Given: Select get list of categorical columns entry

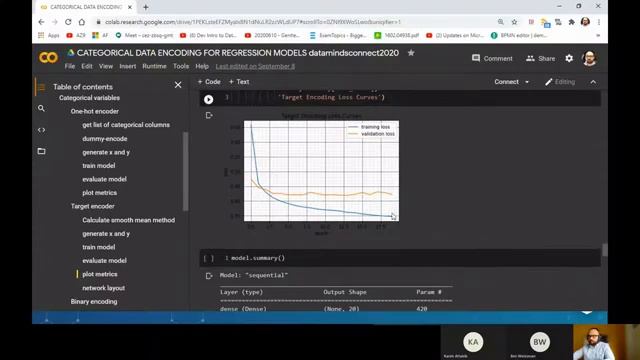Looking at the screenshot, I should 126,125.
